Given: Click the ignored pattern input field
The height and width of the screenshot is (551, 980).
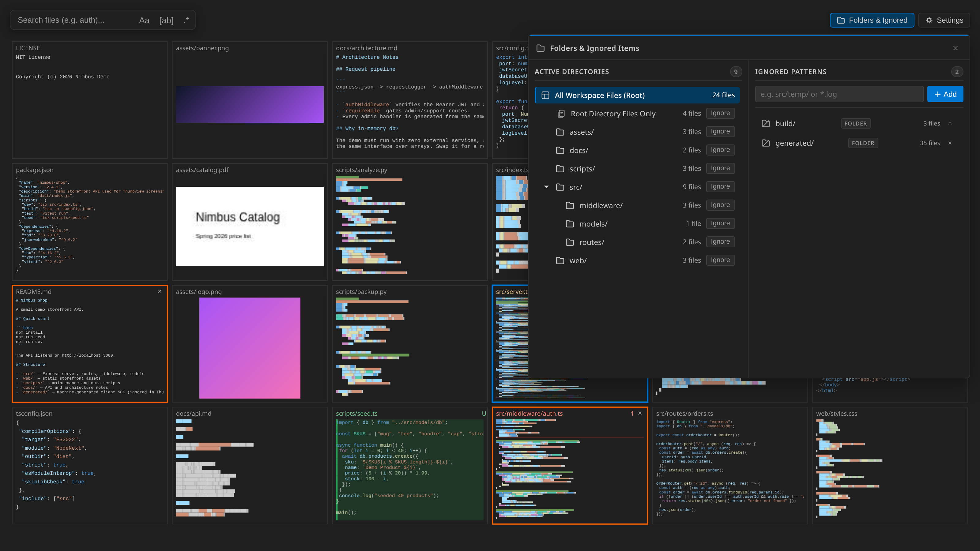Looking at the screenshot, I should [839, 94].
